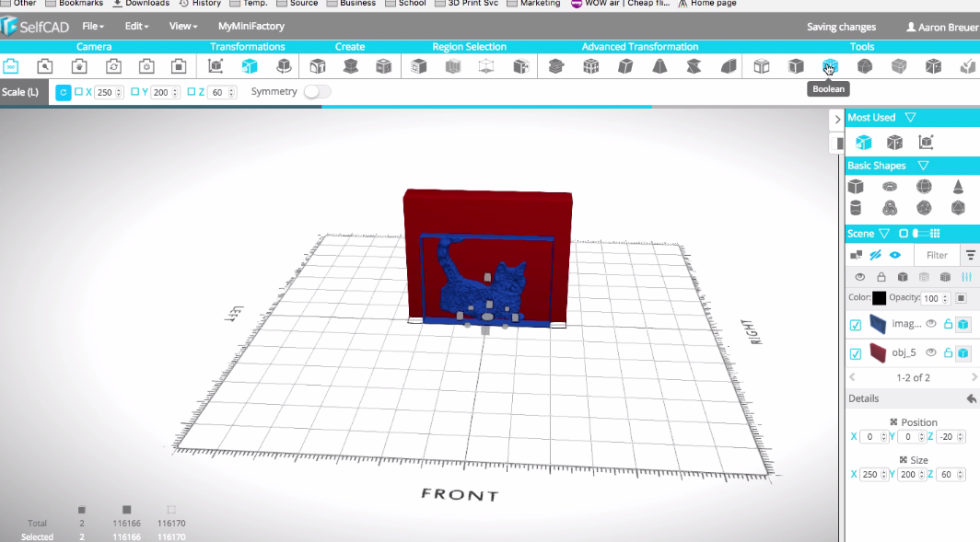Collapse the Basic Shapes section

pos(923,166)
